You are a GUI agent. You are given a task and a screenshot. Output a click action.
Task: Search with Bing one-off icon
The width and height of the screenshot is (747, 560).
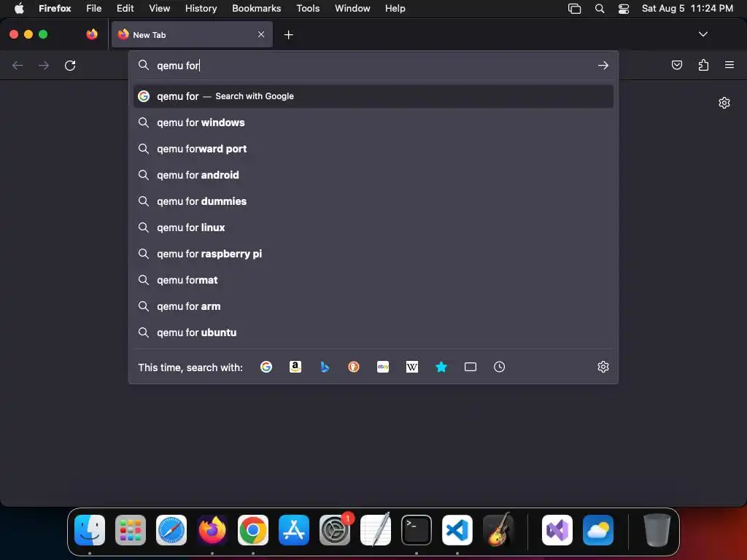(x=325, y=367)
